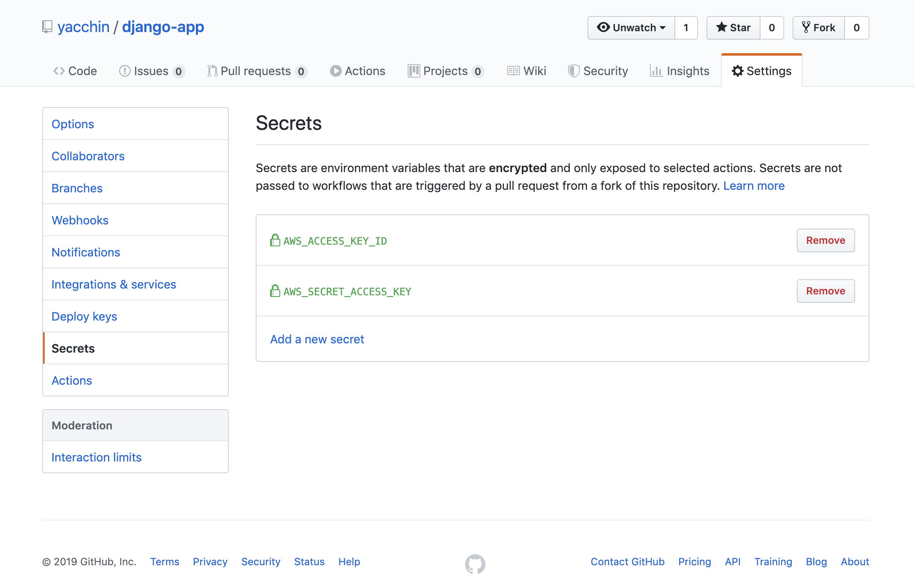Remove the AWS_SECRET_ACCESS_KEY secret
This screenshot has height=588, width=915.
point(826,291)
